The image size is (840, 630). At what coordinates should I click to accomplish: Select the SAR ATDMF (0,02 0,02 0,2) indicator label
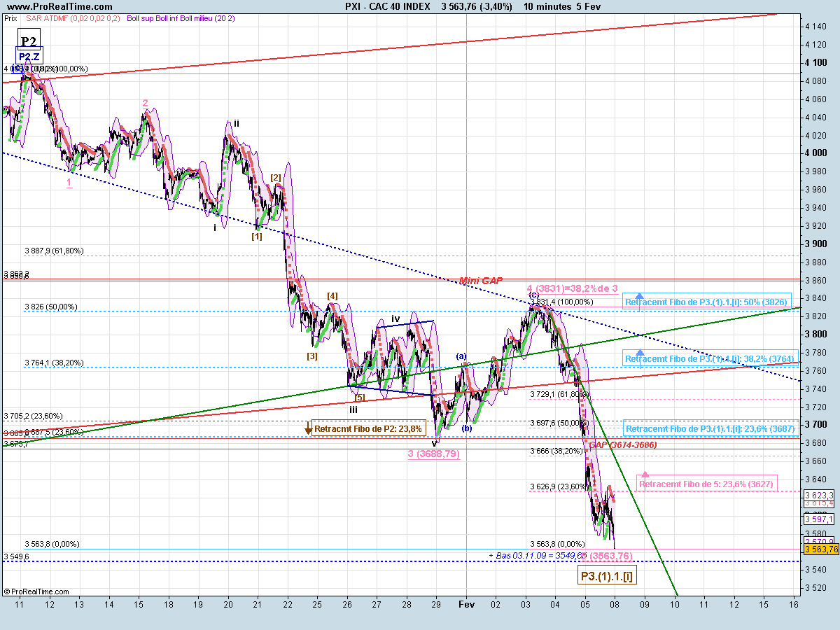73,19
